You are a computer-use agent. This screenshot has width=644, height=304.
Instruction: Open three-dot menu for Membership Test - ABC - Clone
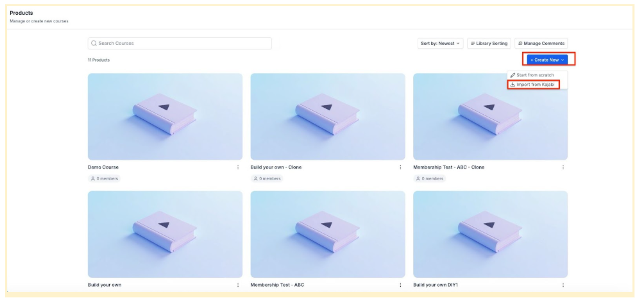563,167
